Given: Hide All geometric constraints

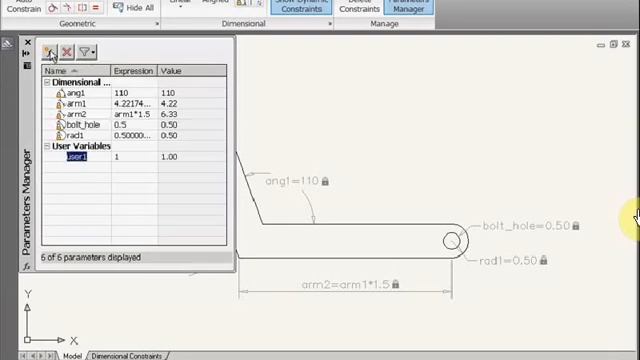Looking at the screenshot, I should click(x=133, y=8).
